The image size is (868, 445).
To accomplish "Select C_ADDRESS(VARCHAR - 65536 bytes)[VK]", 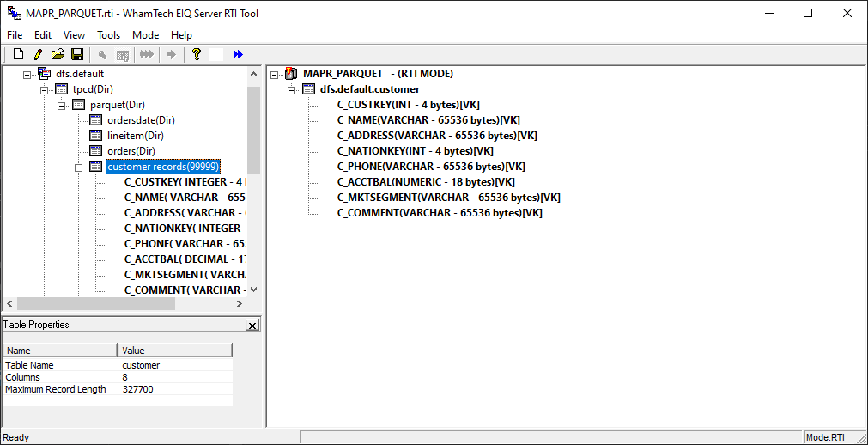I will (x=437, y=136).
